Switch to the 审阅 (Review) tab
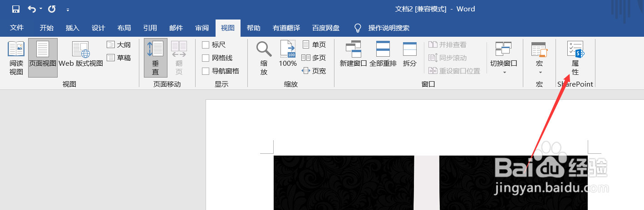Image resolution: width=644 pixels, height=210 pixels. click(202, 28)
